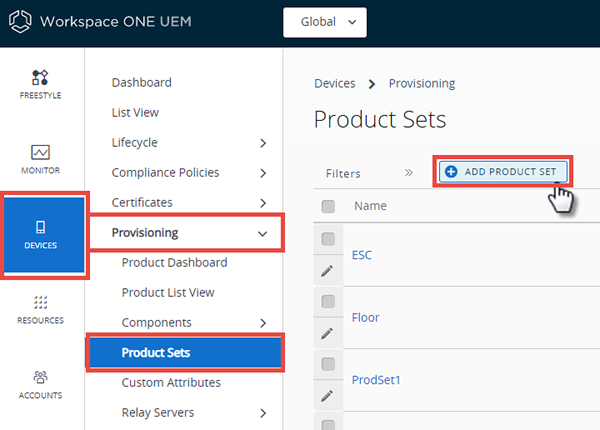Expand the Components submenu chevron
This screenshot has height=430, width=600.
pos(263,323)
